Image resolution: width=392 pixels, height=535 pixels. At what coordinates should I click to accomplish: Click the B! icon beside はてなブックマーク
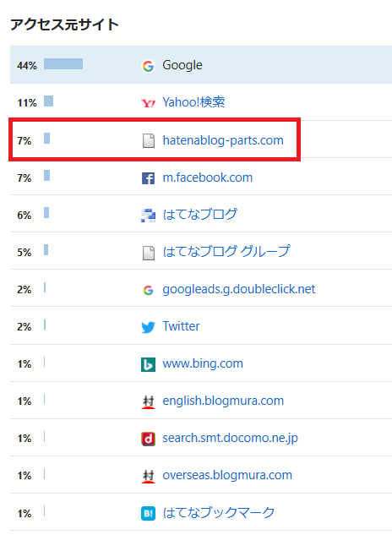pyautogui.click(x=148, y=514)
